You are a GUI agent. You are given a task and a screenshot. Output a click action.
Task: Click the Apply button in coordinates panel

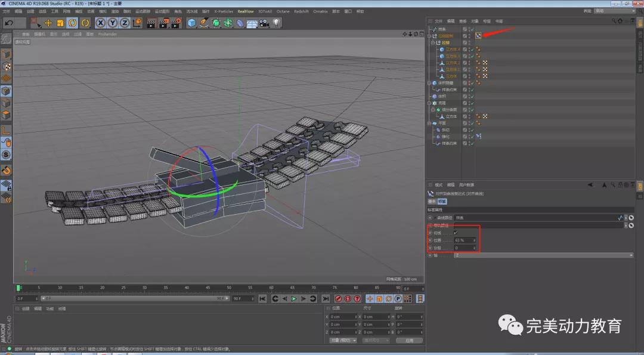click(408, 340)
